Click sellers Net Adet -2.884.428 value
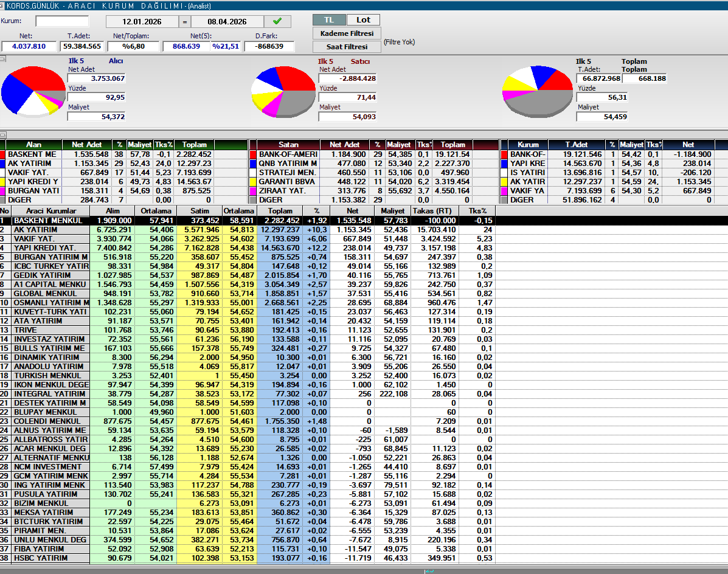This screenshot has height=574, width=728. tap(347, 78)
